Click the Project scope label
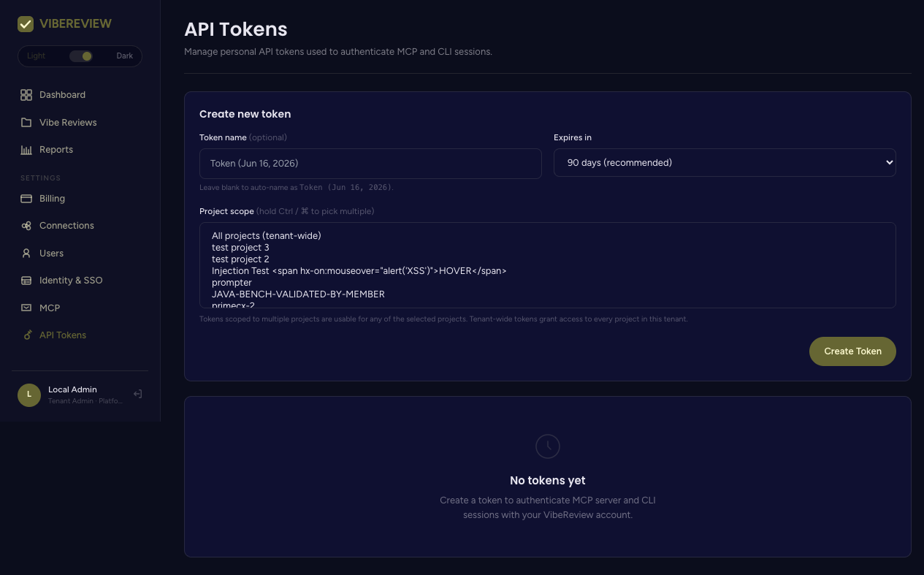Image resolution: width=924 pixels, height=575 pixels. [226, 211]
